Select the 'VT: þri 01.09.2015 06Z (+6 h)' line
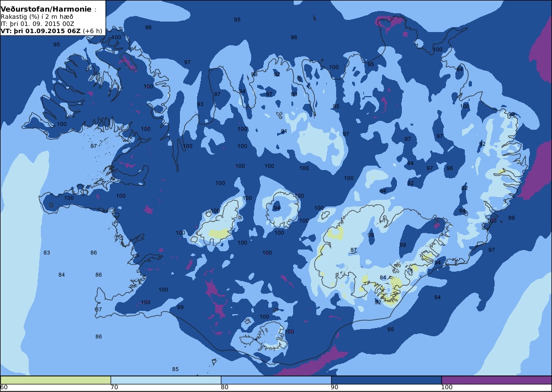Image resolution: width=552 pixels, height=392 pixels. 51,31
